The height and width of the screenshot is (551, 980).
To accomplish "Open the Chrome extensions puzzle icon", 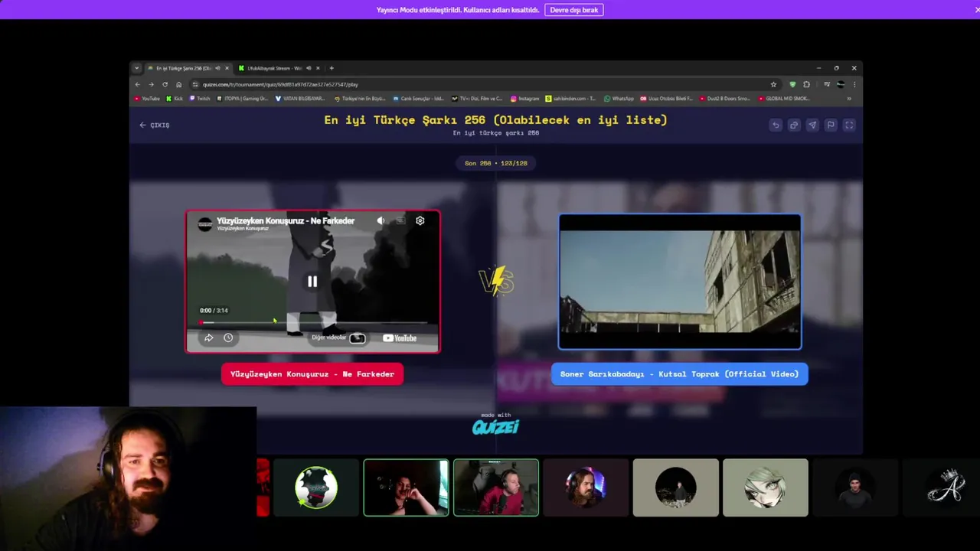I will pyautogui.click(x=806, y=84).
